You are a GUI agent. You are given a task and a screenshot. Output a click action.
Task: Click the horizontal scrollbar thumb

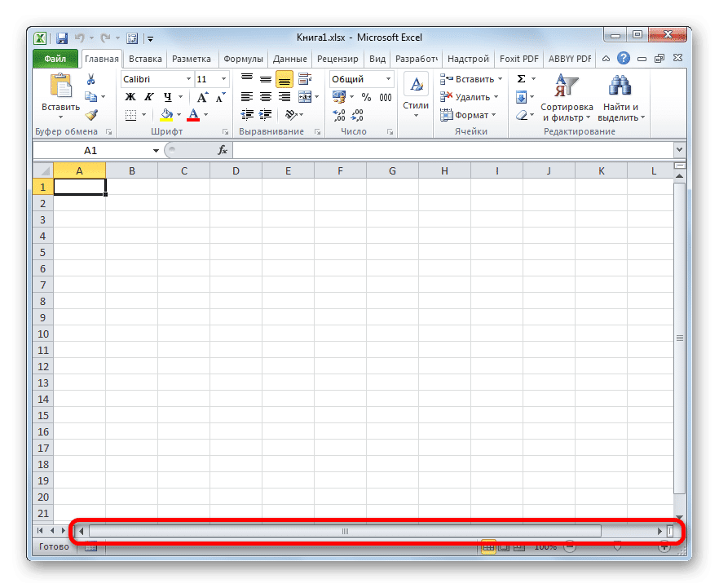pos(345,531)
